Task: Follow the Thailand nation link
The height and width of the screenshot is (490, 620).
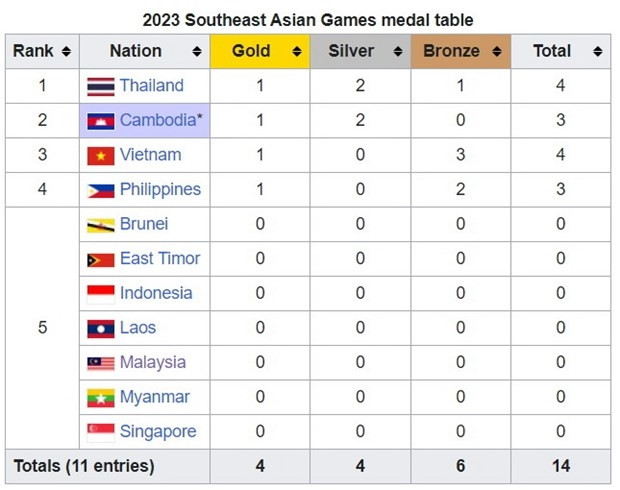Action: coord(152,85)
